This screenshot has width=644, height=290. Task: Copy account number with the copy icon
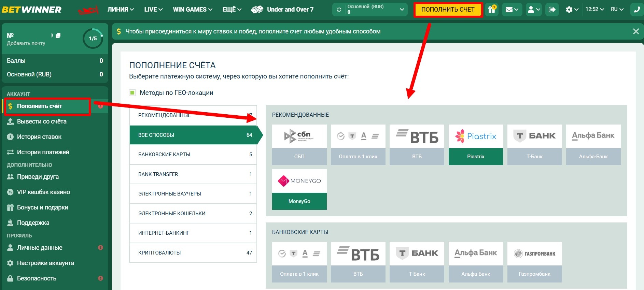[58, 35]
